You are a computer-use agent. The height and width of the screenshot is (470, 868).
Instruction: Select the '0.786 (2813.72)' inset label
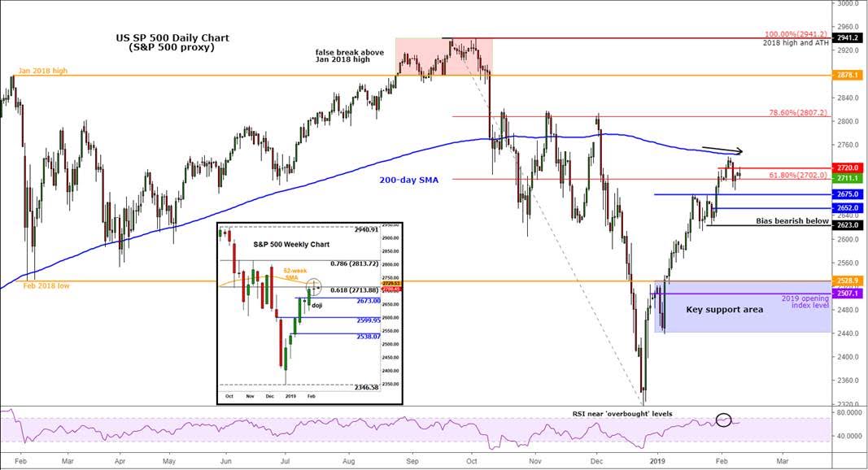pyautogui.click(x=355, y=263)
